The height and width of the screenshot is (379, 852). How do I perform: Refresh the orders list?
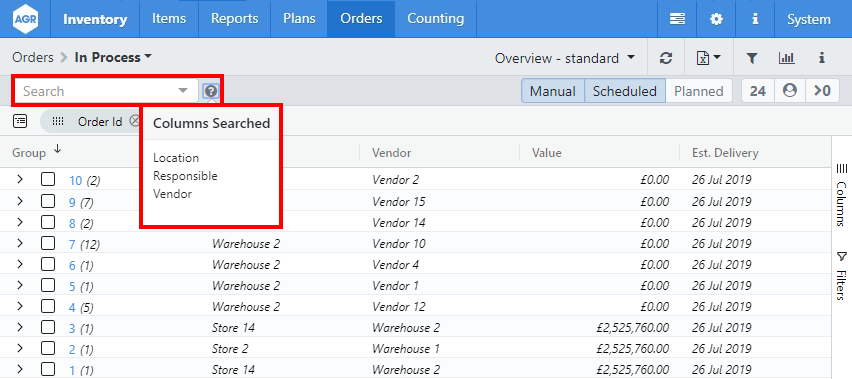666,58
